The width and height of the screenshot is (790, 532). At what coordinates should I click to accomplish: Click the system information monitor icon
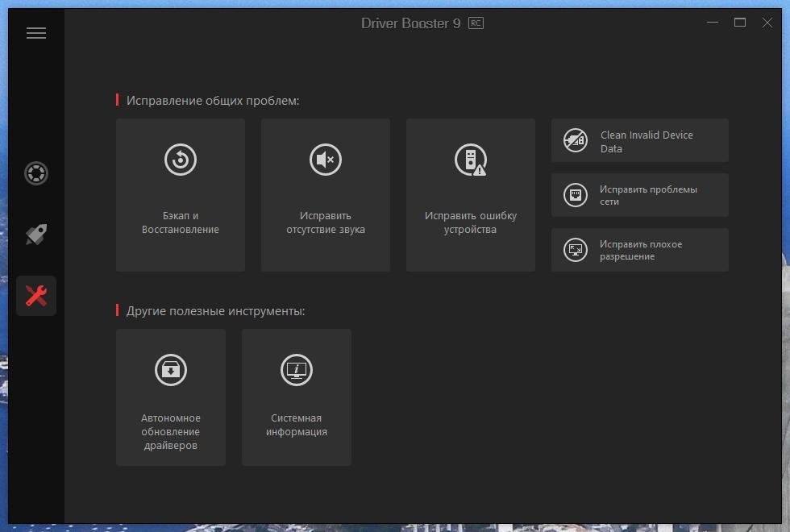(x=297, y=370)
